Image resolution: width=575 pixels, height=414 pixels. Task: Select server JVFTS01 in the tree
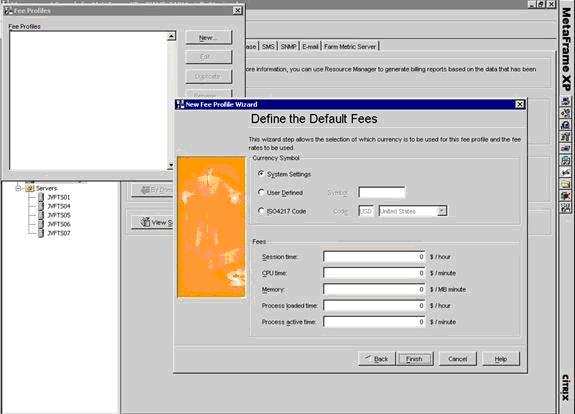point(59,197)
